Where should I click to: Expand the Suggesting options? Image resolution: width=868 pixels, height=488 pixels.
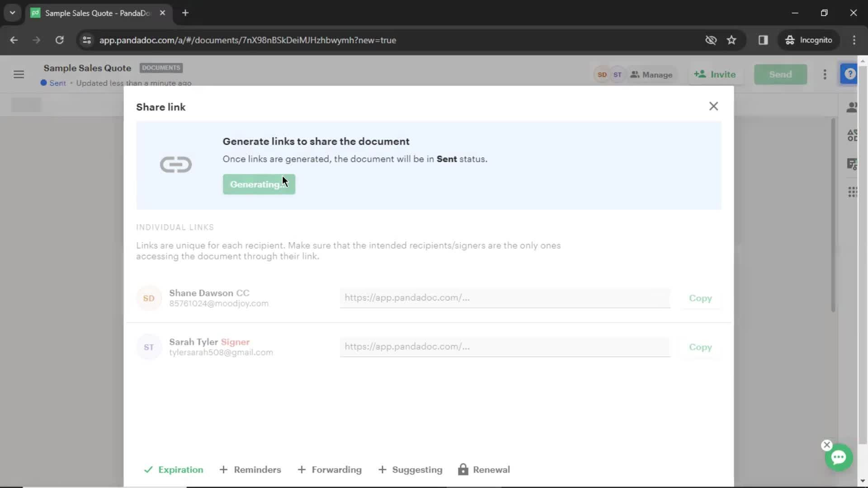pos(410,469)
